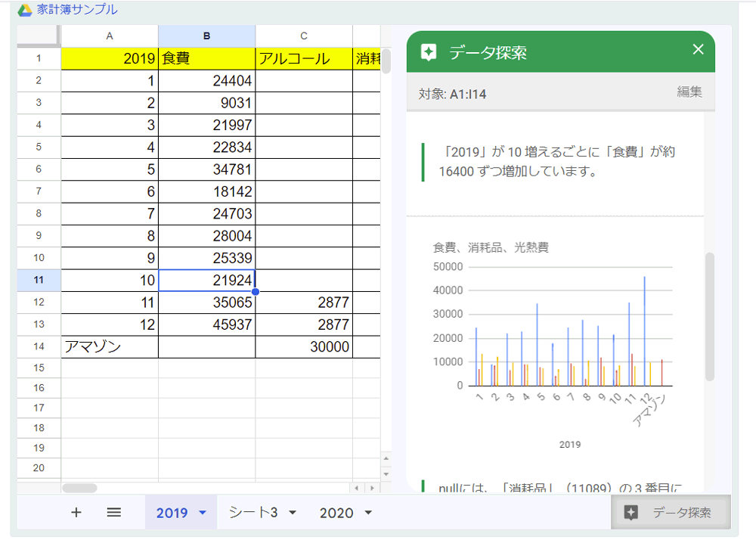The image size is (756, 540).
Task: Click cell containing 9031
Action: pyautogui.click(x=207, y=103)
